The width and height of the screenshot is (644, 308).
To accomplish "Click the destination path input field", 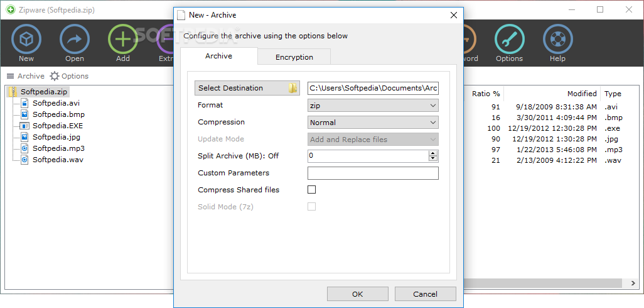I will tap(373, 88).
